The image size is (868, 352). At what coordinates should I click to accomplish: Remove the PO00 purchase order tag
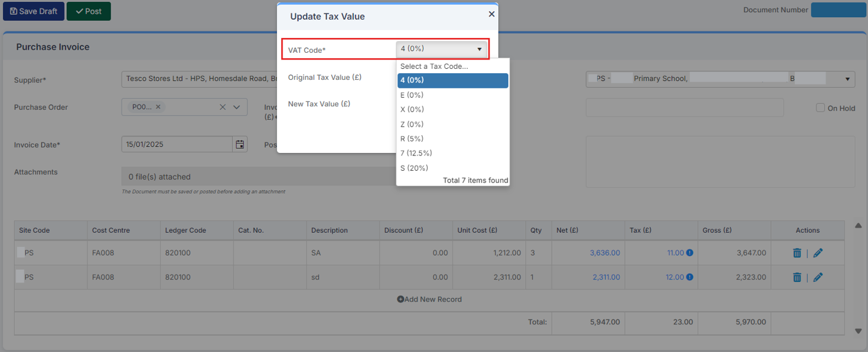coord(158,107)
